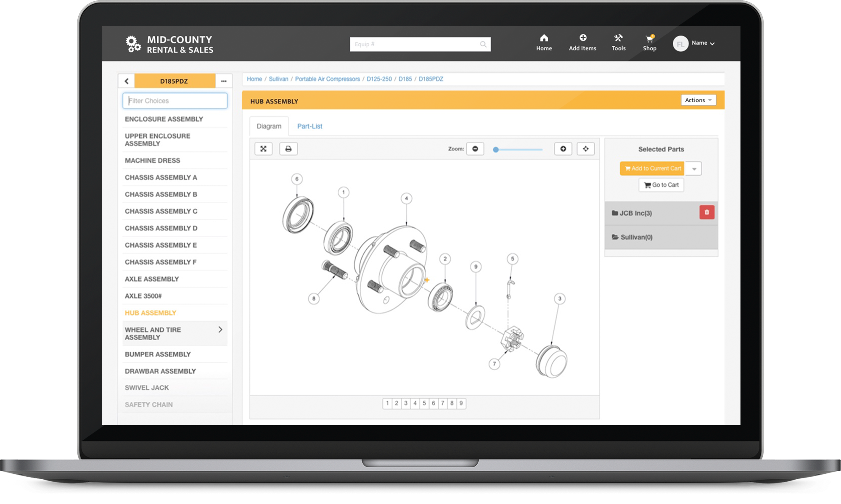Switch to the Part-List tab
Image resolution: width=841 pixels, height=504 pixels.
click(x=309, y=126)
